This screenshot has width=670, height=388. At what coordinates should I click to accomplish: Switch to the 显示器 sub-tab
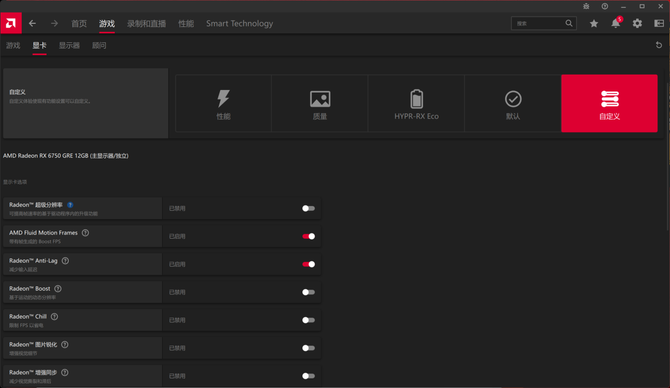tap(69, 45)
